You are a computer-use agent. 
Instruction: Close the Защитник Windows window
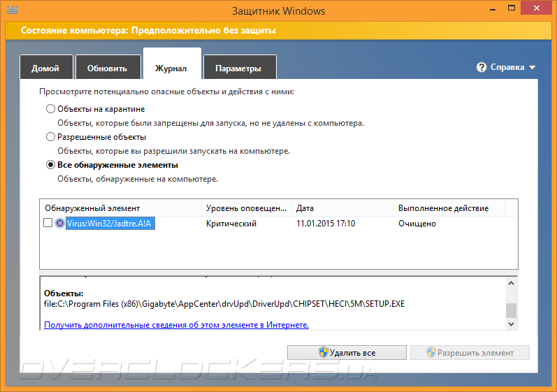[537, 8]
